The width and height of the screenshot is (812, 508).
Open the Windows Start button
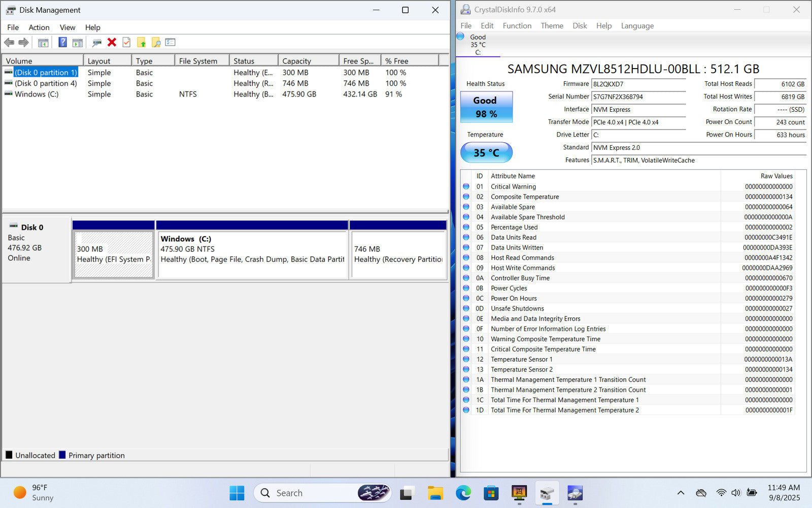237,493
